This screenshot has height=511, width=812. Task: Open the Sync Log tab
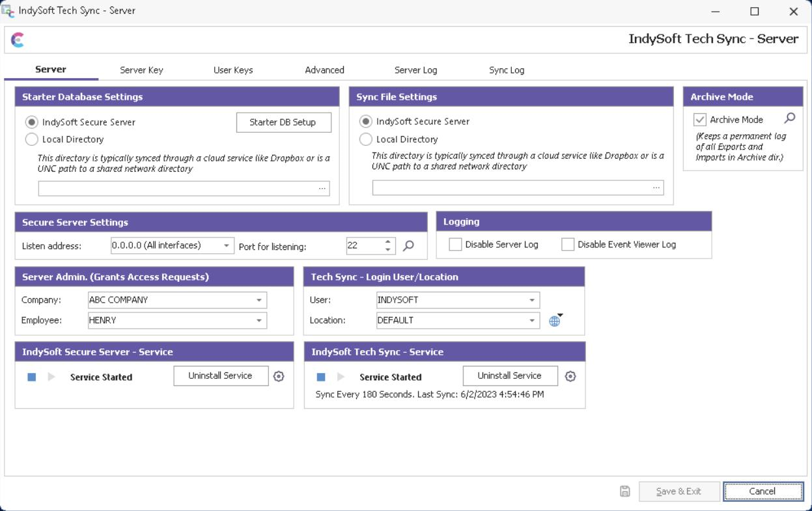(506, 70)
